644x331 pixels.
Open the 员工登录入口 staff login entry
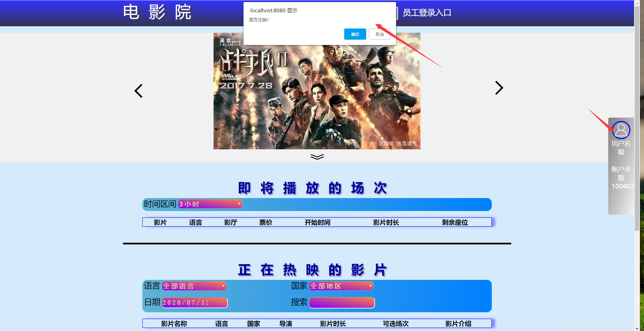[x=427, y=13]
